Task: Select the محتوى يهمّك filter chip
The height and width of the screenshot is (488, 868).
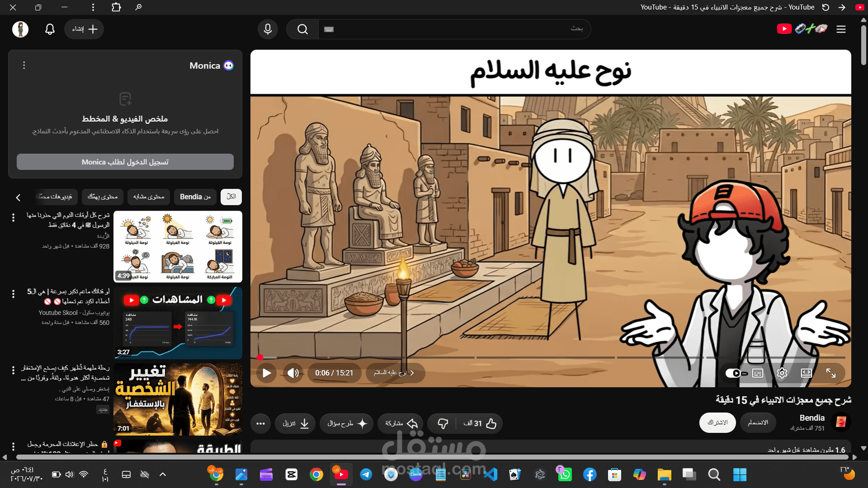Action: tap(103, 197)
